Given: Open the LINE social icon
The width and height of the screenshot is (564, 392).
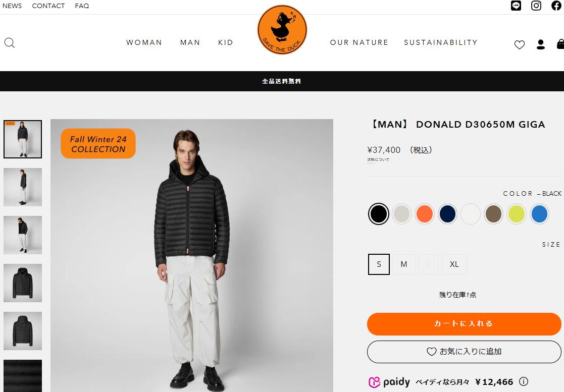Looking at the screenshot, I should (516, 6).
